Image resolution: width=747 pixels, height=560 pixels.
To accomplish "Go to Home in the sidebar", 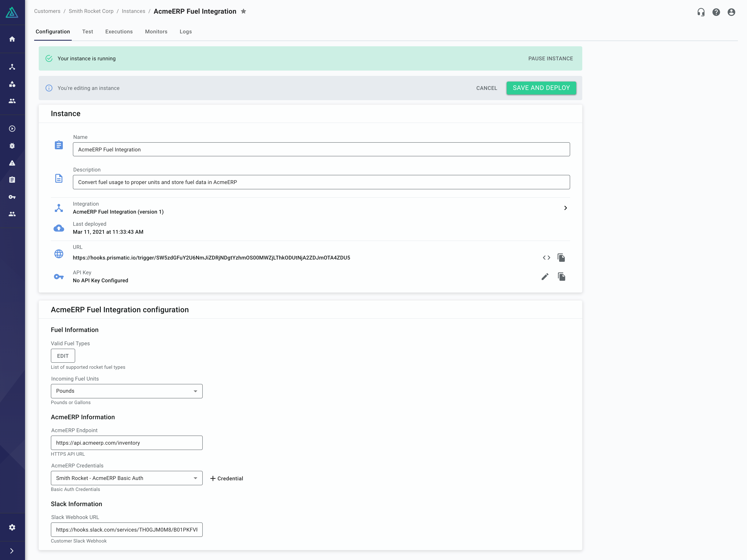I will (12, 39).
